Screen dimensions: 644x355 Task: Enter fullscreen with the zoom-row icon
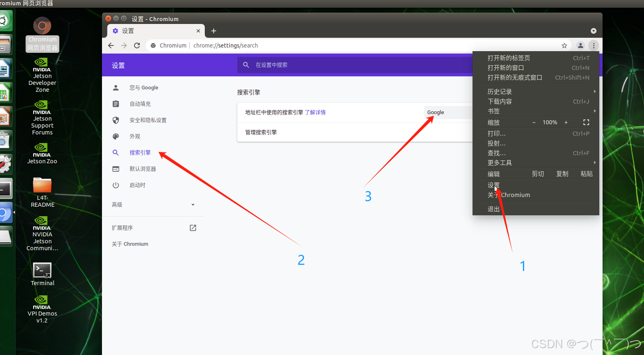pos(586,122)
